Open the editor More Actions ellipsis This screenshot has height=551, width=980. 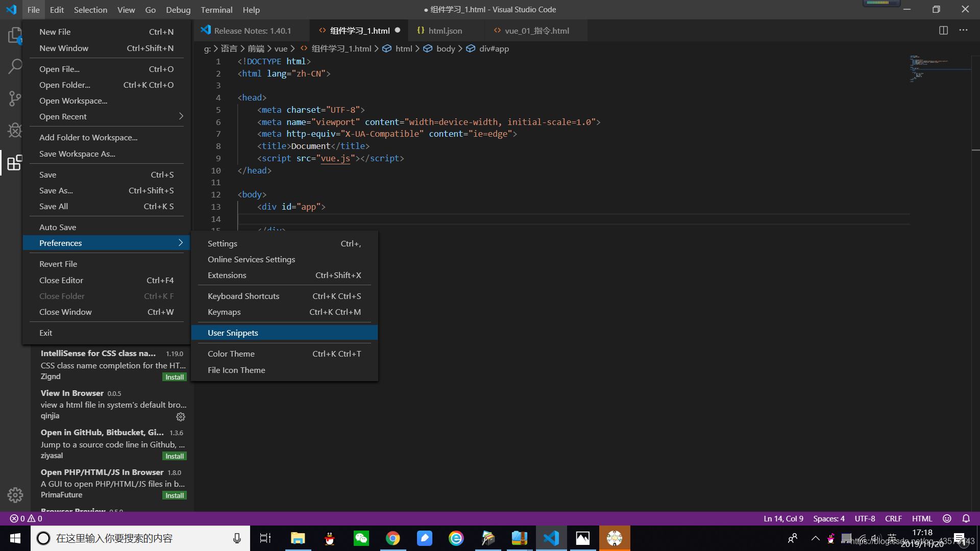pos(963,31)
